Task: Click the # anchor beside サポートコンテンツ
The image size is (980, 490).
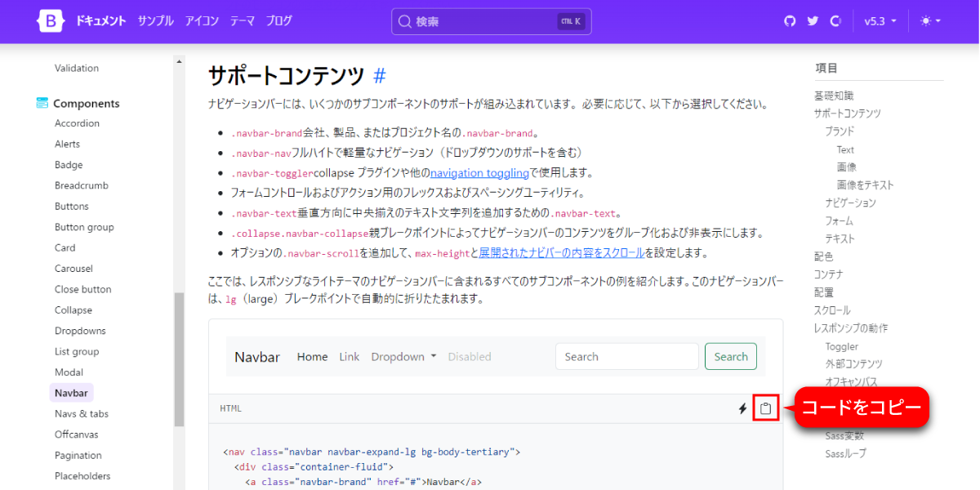Action: click(379, 77)
